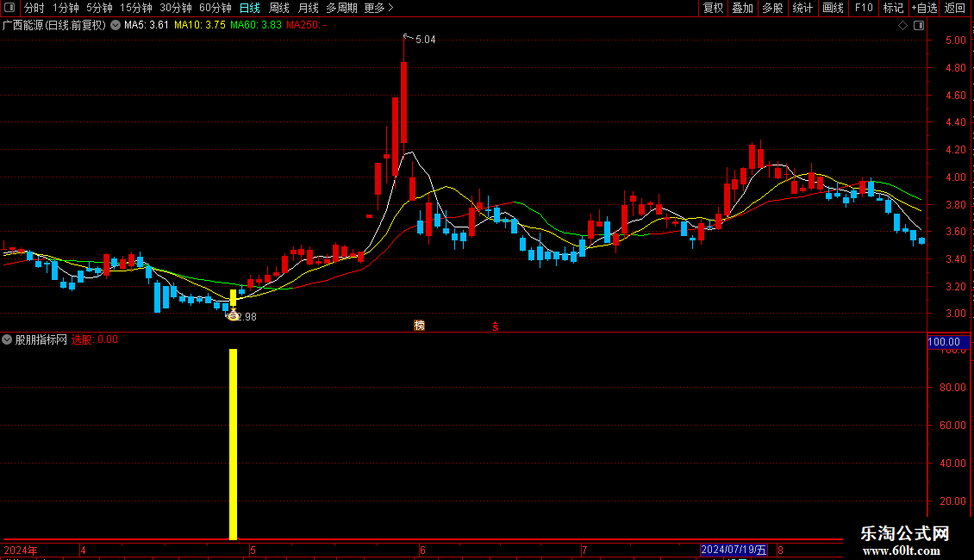Select the 周线 weekly tab

pos(279,8)
